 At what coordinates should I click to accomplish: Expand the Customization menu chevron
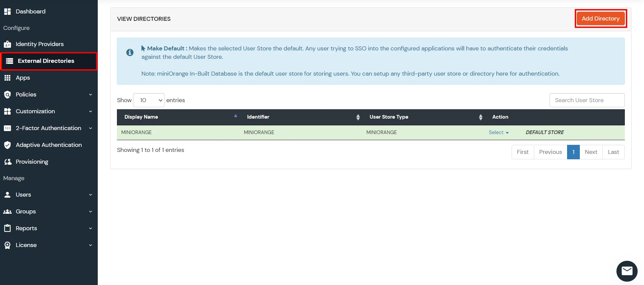click(x=90, y=111)
